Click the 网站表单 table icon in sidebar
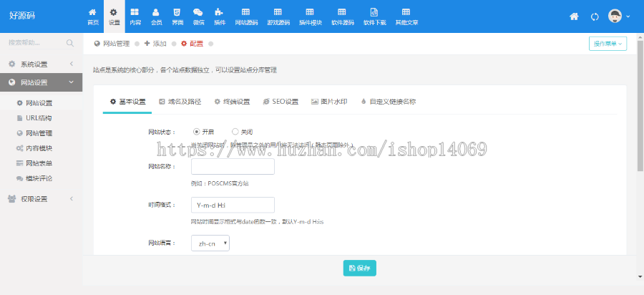This screenshot has width=644, height=295. (x=19, y=163)
